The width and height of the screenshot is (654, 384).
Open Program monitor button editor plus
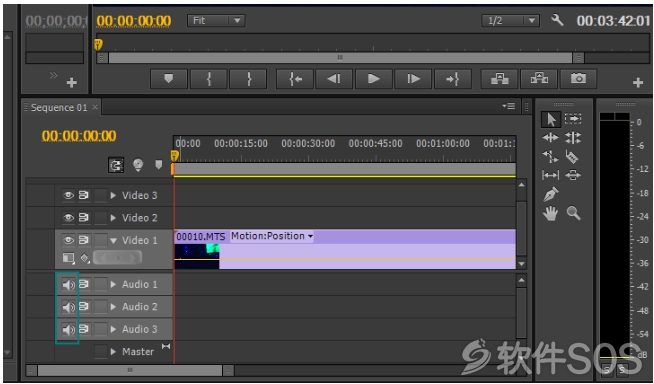pyautogui.click(x=638, y=83)
